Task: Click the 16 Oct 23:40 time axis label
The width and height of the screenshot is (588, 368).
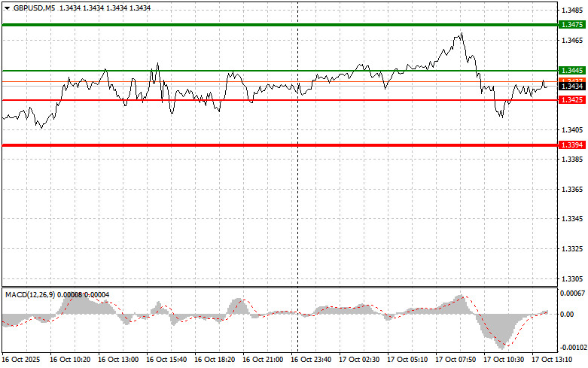Action: 311,360
